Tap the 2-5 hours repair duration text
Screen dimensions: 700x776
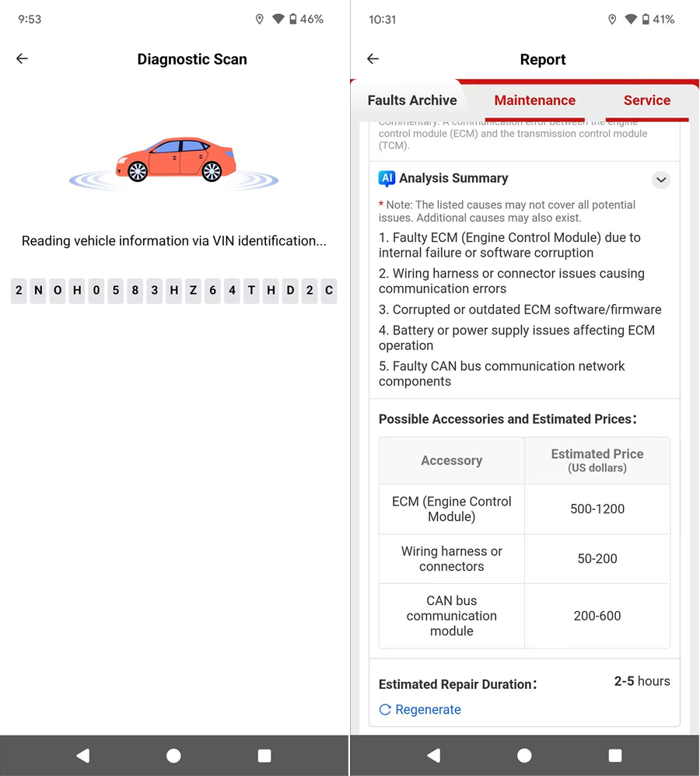642,681
